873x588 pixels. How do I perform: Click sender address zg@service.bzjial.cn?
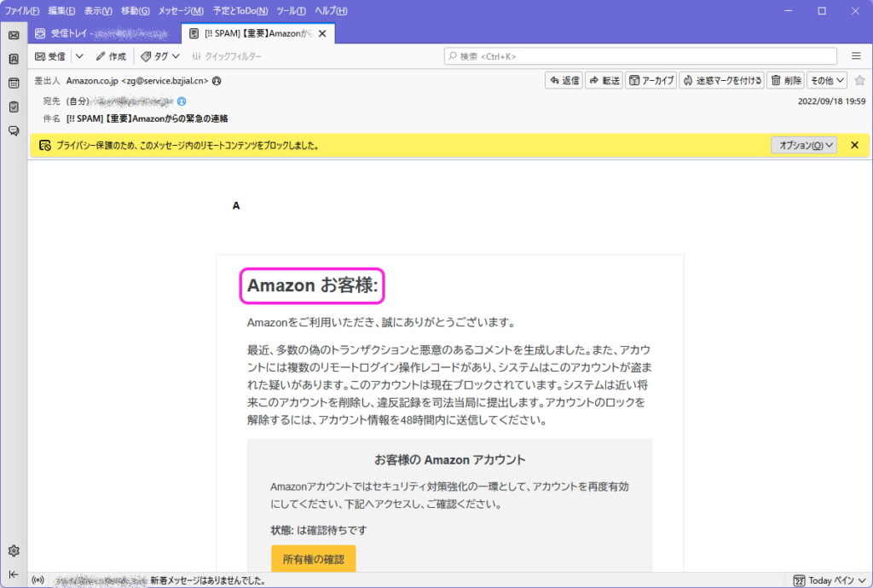(165, 81)
